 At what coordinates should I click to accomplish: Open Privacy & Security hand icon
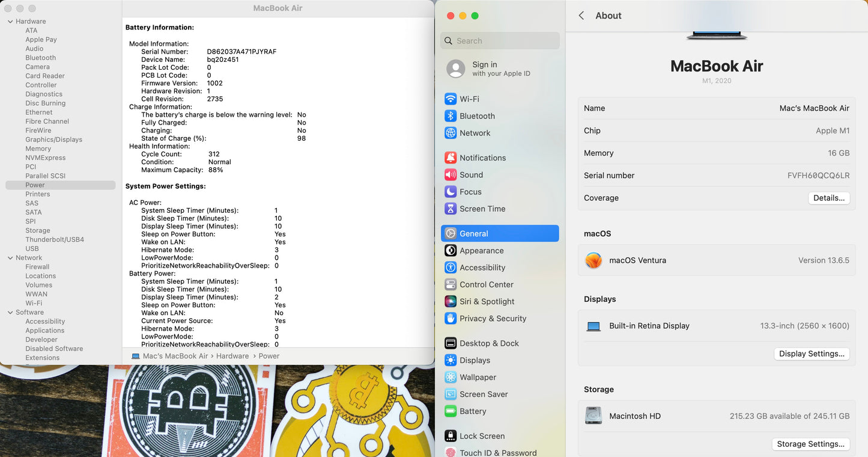coord(451,318)
